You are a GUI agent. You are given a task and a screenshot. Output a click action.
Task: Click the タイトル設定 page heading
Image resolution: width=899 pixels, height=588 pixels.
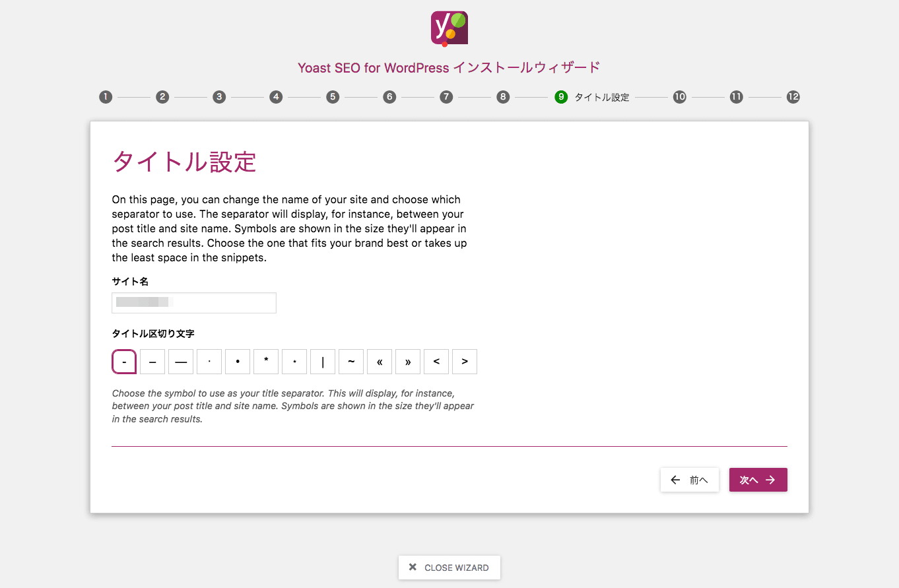coord(184,162)
